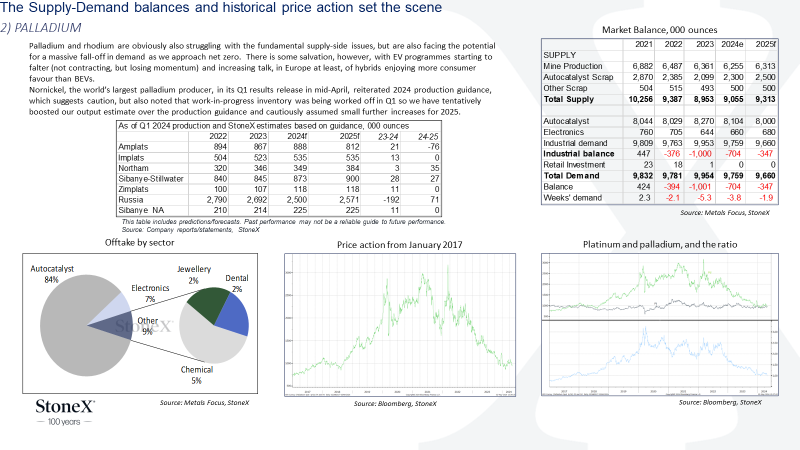The width and height of the screenshot is (800, 450).
Task: Click the blue Dental pie slice
Action: pyautogui.click(x=235, y=316)
